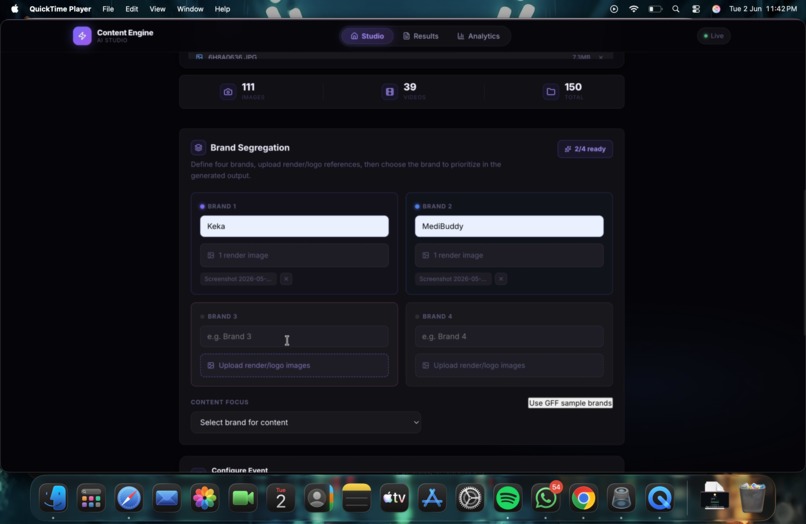Click the battery icon in menu bar

[655, 9]
